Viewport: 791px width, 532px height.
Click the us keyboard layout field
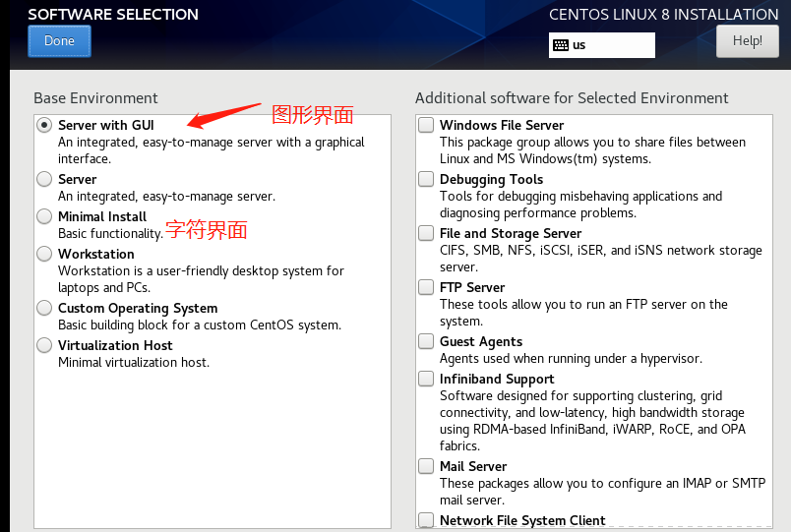602,45
